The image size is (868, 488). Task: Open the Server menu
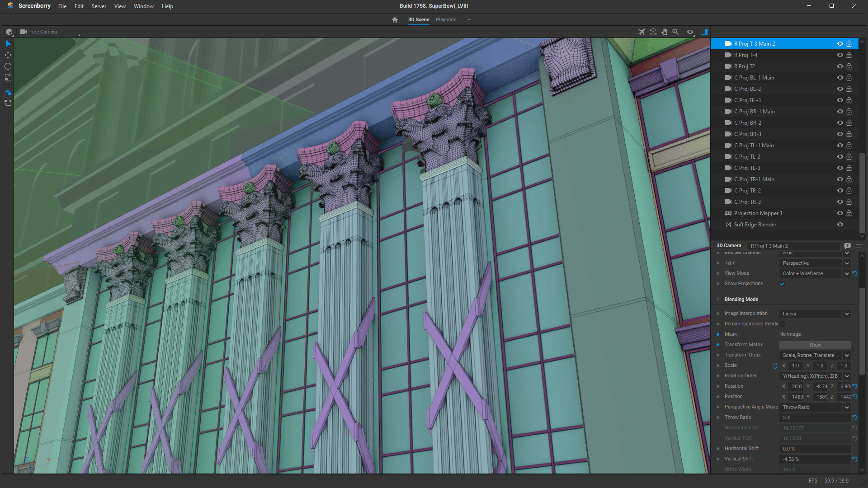99,6
